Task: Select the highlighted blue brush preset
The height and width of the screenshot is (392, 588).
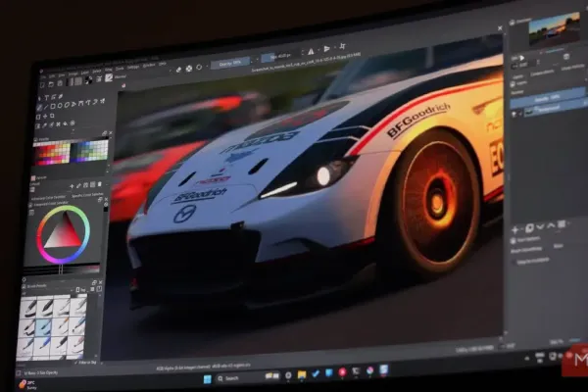Action: [43, 326]
